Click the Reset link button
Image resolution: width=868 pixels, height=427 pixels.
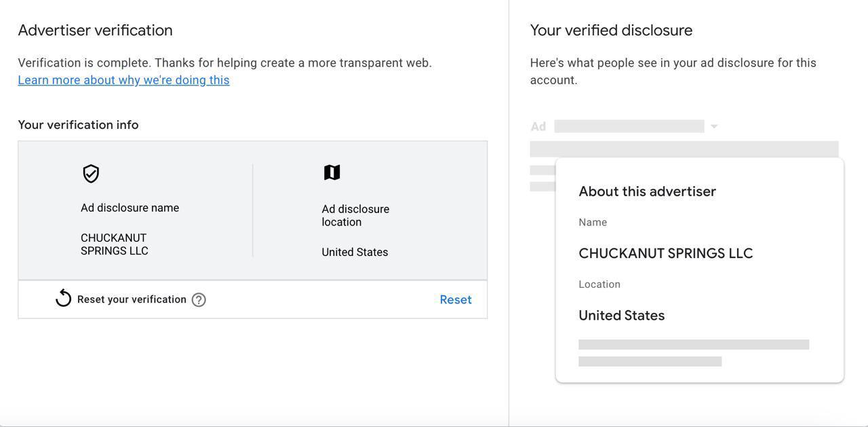(456, 299)
